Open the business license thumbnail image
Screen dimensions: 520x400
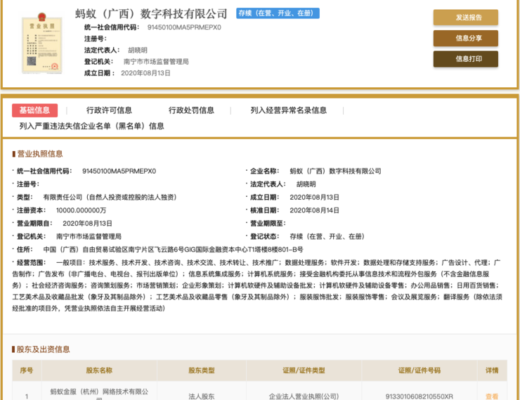pyautogui.click(x=42, y=43)
